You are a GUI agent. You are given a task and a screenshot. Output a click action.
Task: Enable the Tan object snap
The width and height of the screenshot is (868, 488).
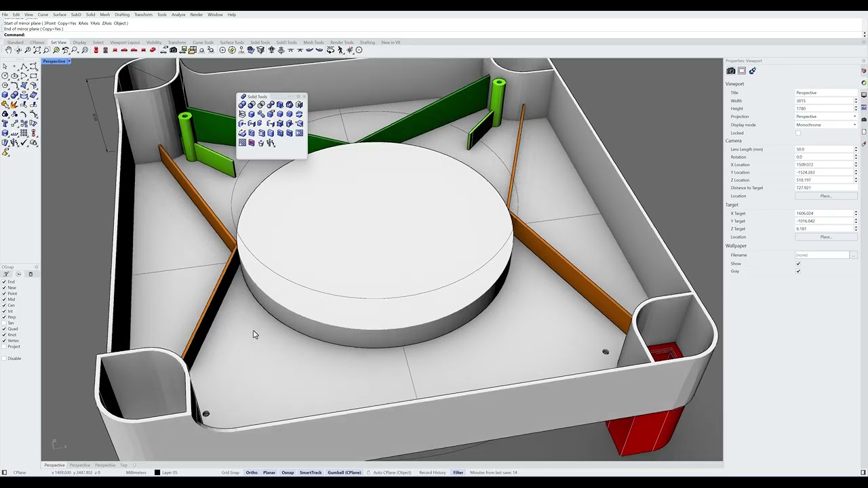(x=4, y=323)
